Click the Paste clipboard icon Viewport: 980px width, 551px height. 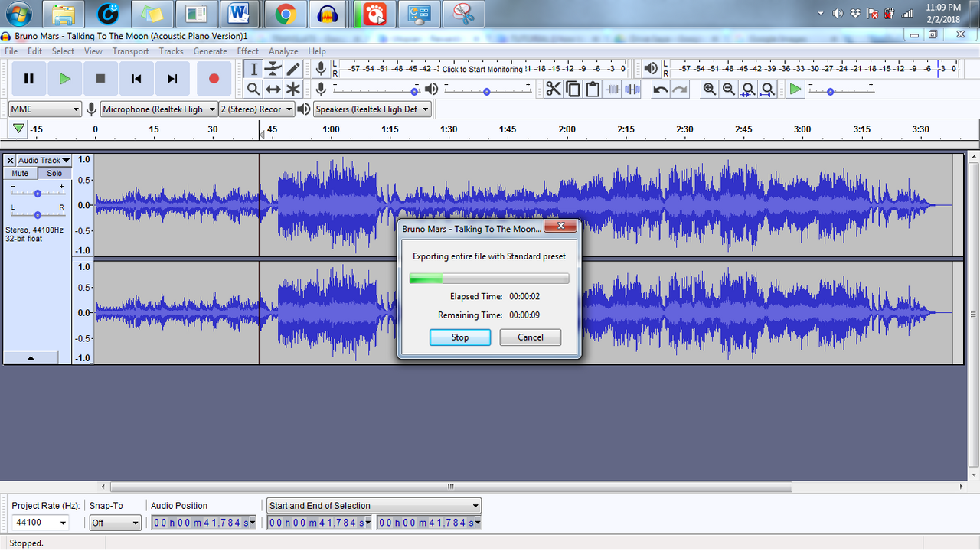click(593, 89)
